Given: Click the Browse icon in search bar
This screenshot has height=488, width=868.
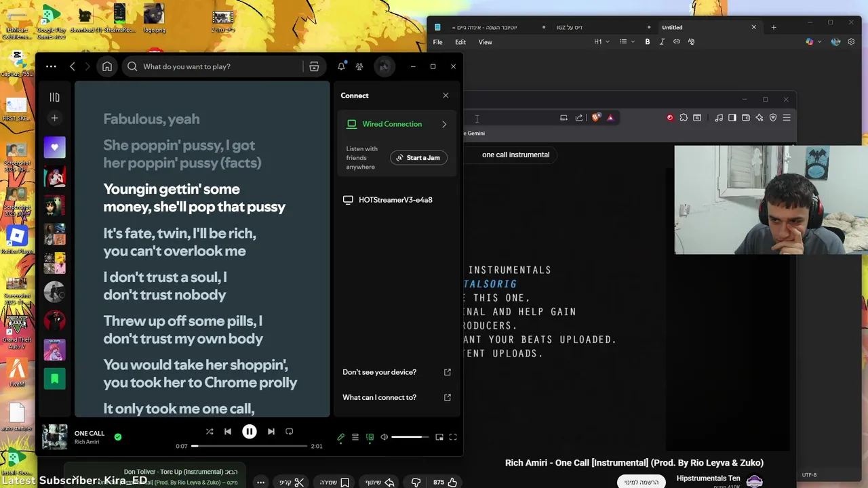Looking at the screenshot, I should 314,66.
